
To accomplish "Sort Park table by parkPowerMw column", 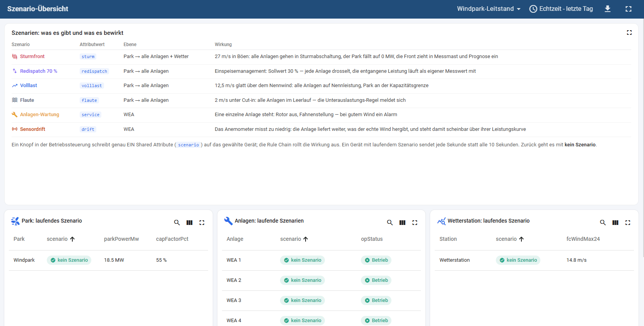I will coord(121,239).
